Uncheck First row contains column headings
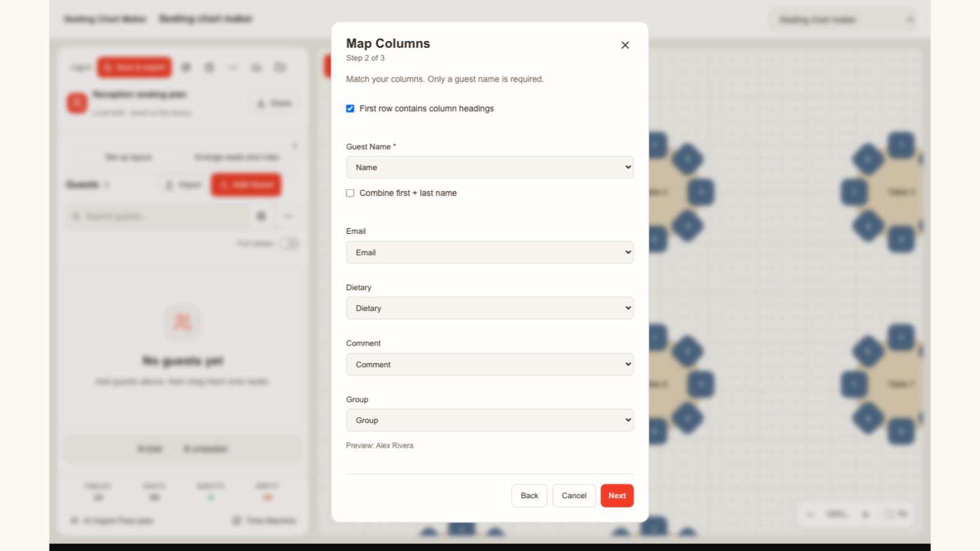This screenshot has width=980, height=551. pyautogui.click(x=350, y=109)
